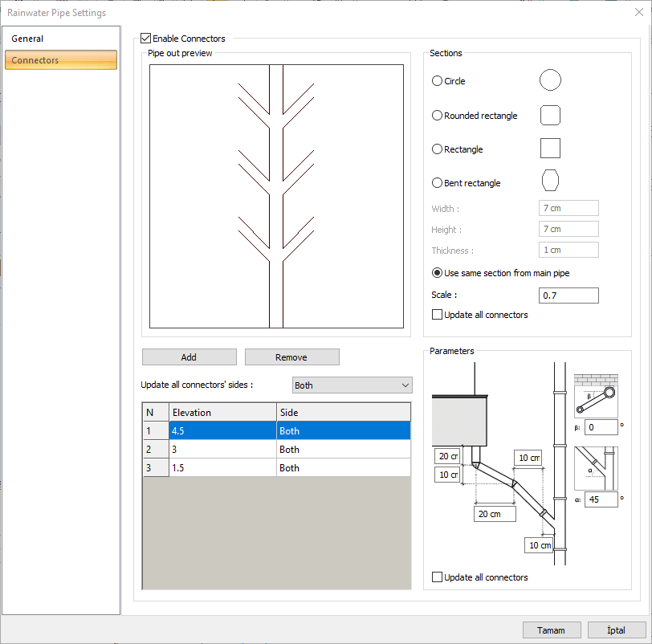652x644 pixels.
Task: Click the circle section shape icon
Action: [x=550, y=80]
